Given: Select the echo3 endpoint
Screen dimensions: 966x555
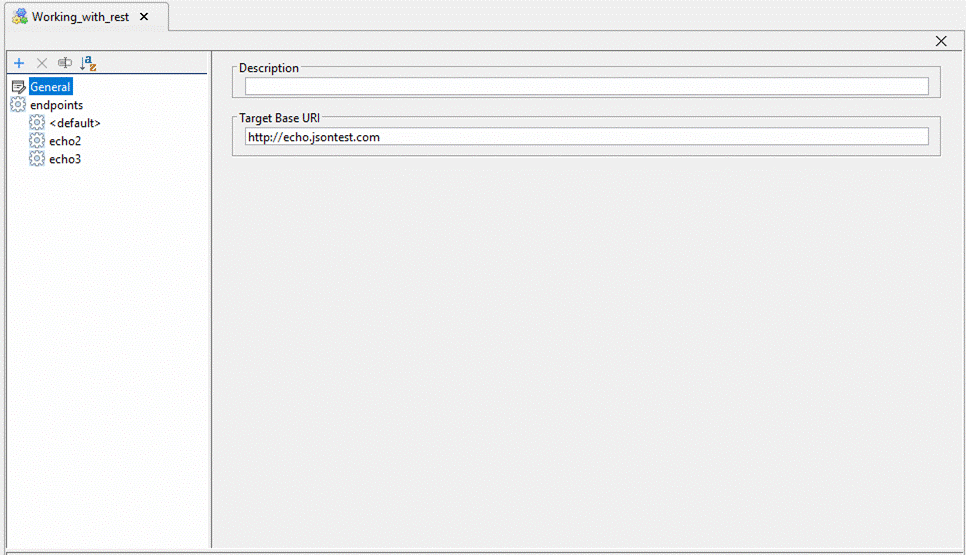Looking at the screenshot, I should pos(65,159).
